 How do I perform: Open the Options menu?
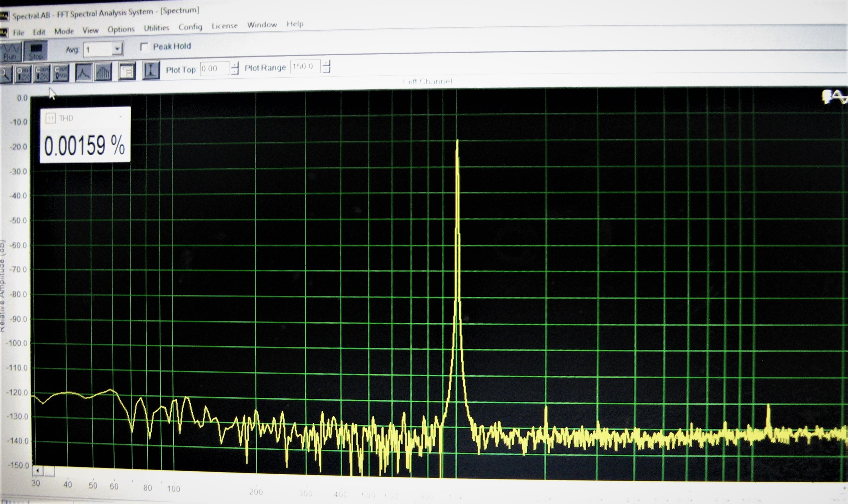(x=121, y=29)
